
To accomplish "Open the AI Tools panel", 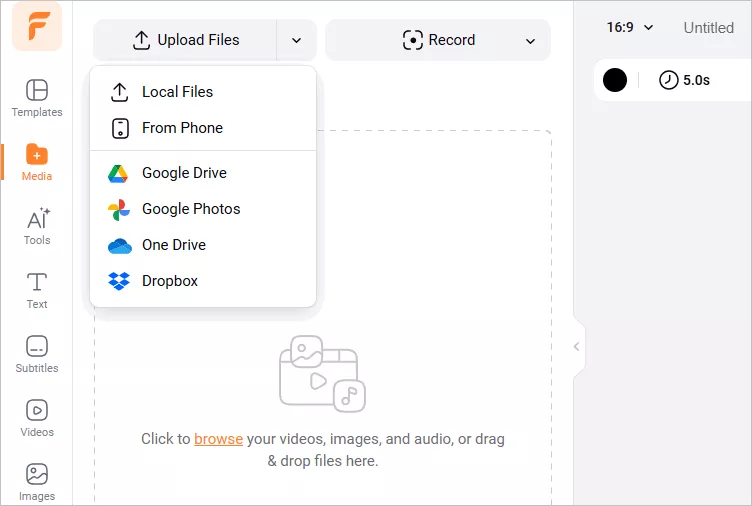I will pyautogui.click(x=37, y=226).
